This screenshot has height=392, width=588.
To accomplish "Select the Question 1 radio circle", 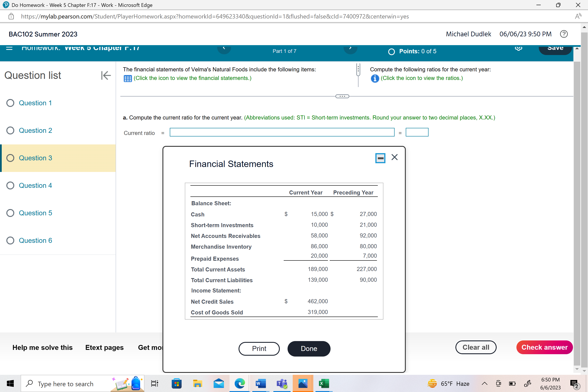I will click(x=10, y=103).
